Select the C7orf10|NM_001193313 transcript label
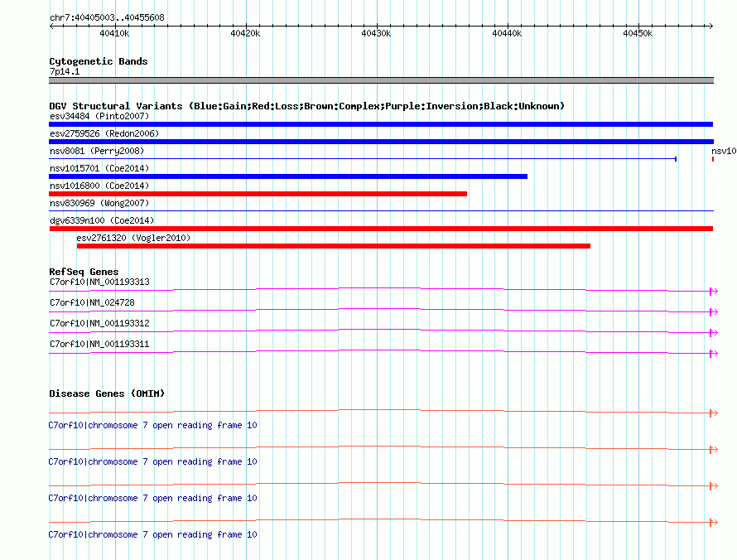 click(99, 282)
